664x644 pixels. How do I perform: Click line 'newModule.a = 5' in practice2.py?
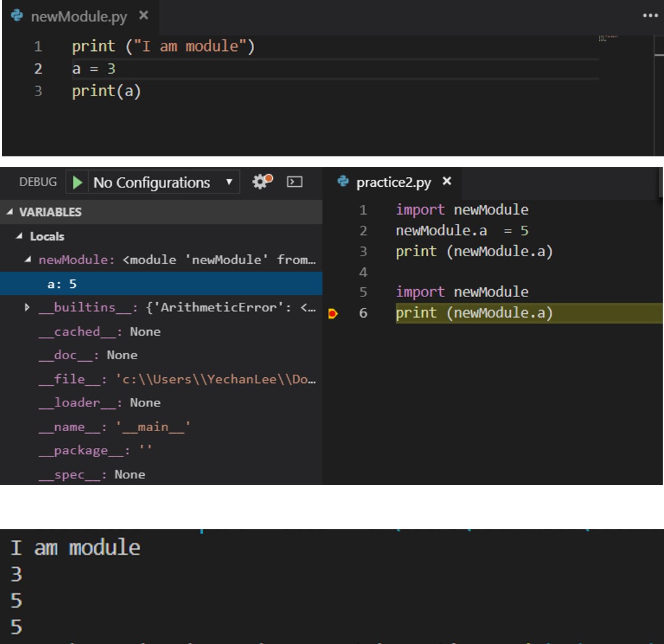(x=462, y=231)
